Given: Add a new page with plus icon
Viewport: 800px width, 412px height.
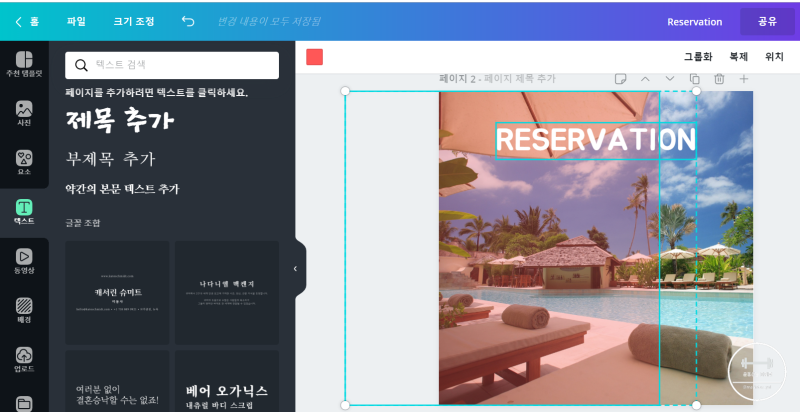Looking at the screenshot, I should [743, 79].
